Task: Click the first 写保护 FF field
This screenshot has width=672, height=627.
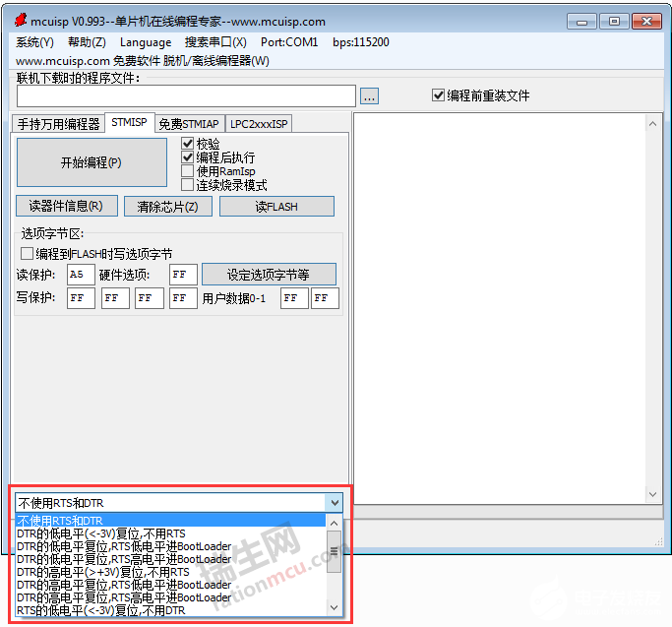Action: (x=81, y=298)
